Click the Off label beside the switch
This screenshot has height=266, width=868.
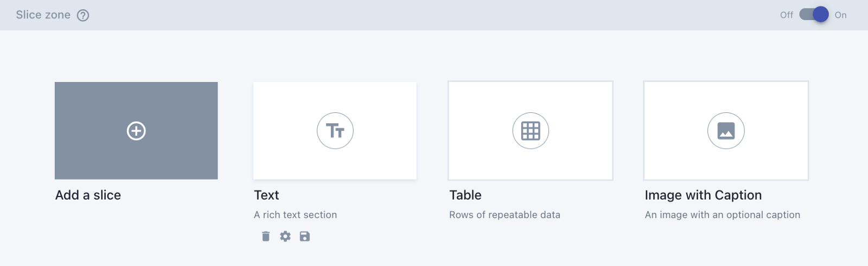click(x=787, y=15)
